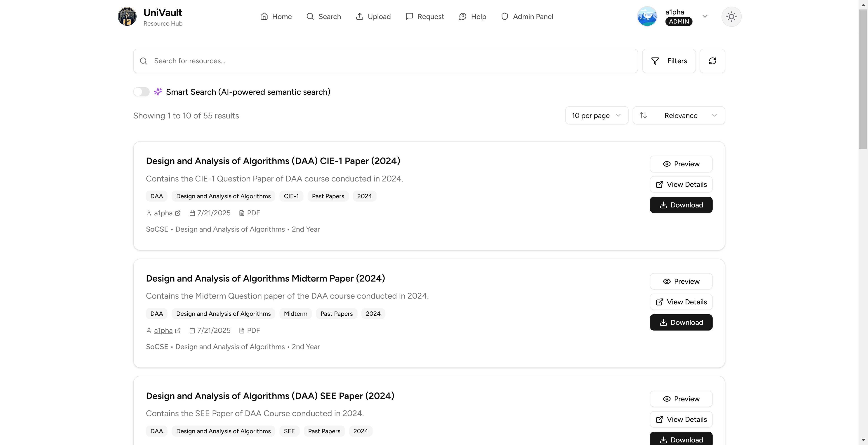Click the UniVault logo

click(127, 16)
